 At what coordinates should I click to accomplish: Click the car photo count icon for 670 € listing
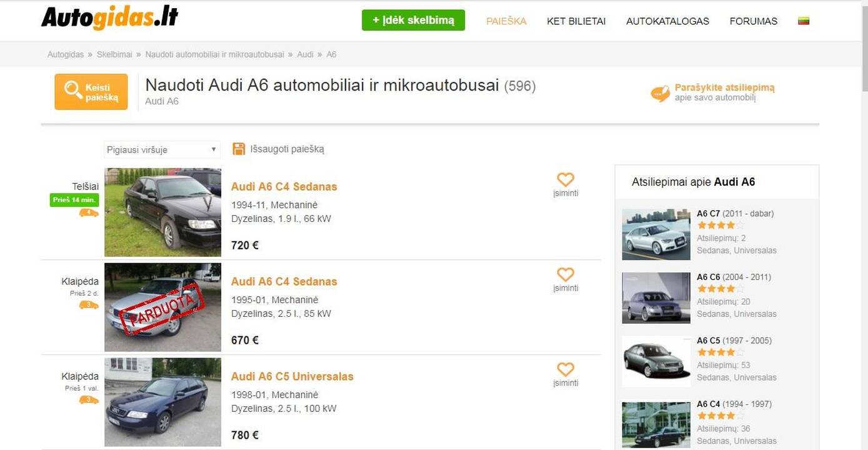tap(89, 305)
